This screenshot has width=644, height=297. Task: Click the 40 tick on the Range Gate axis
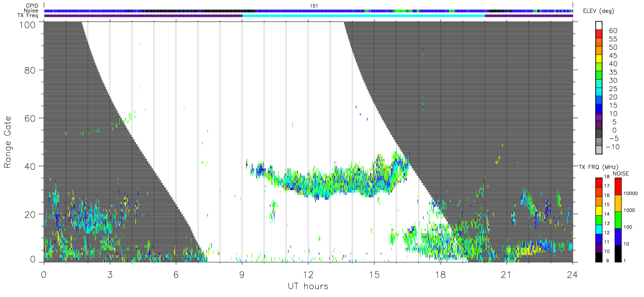click(30, 166)
